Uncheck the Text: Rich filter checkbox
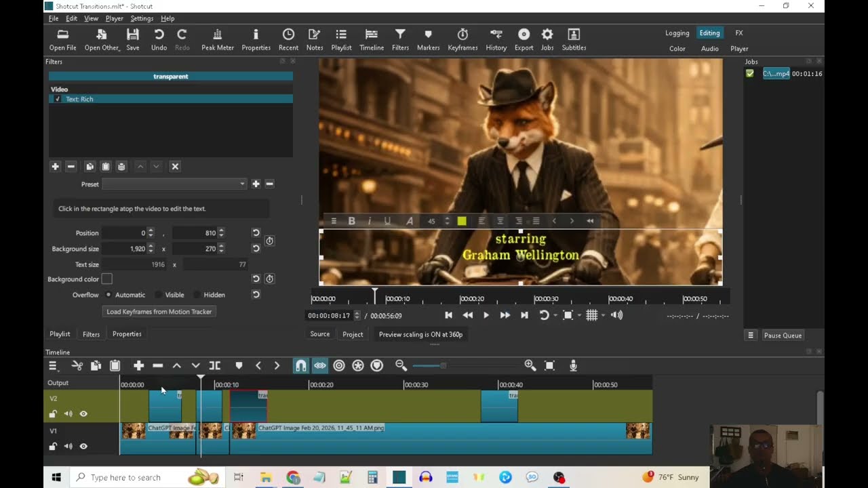868x488 pixels. (x=58, y=99)
